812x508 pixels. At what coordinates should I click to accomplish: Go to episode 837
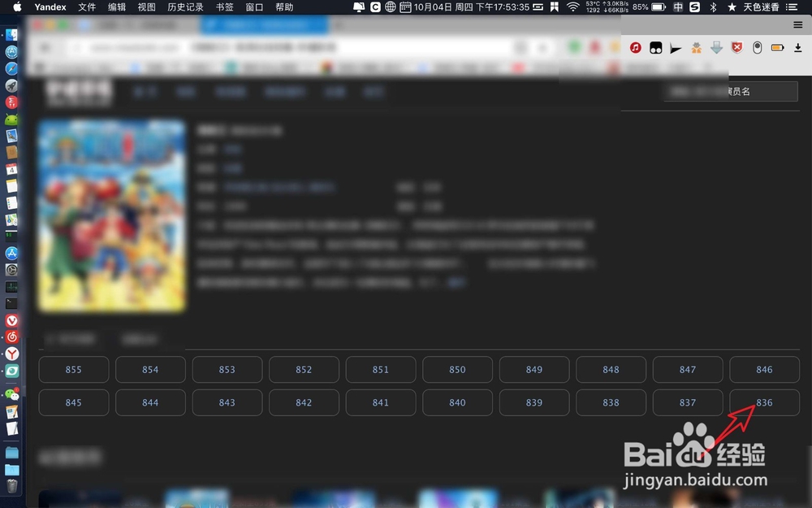click(688, 402)
